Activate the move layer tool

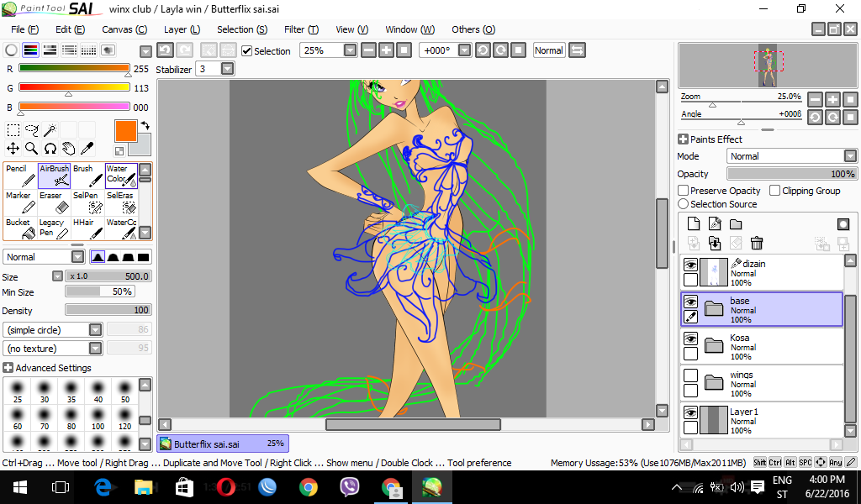13,148
